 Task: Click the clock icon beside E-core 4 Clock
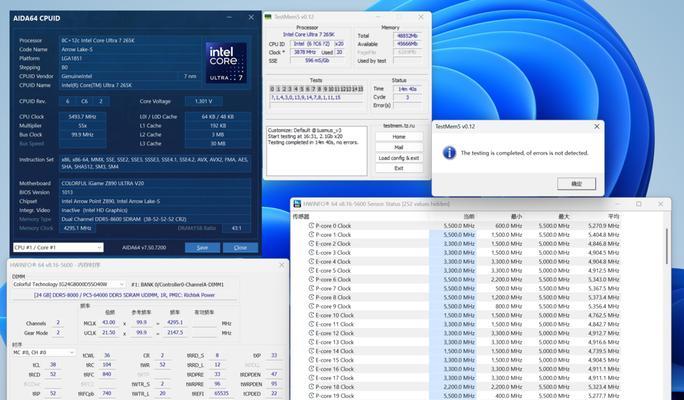pos(311,261)
